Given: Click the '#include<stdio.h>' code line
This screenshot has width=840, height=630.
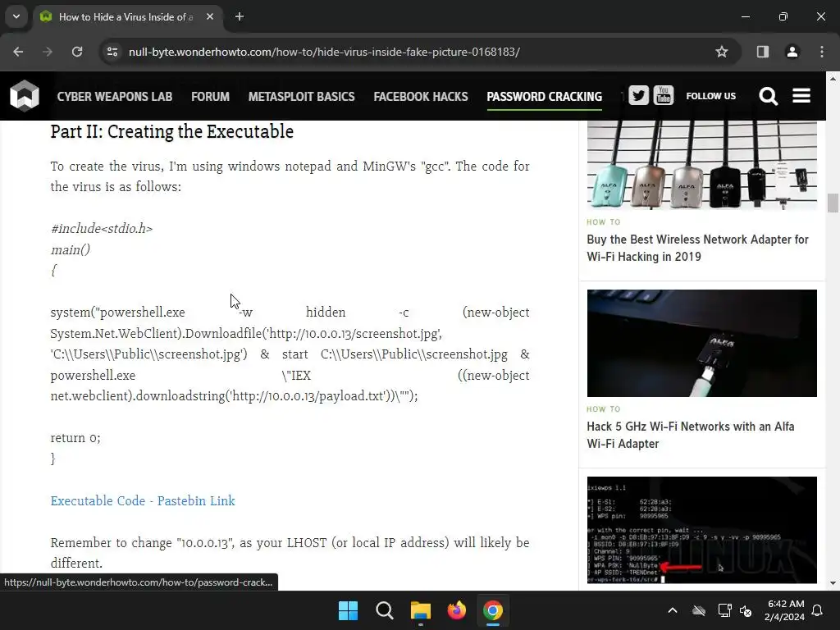Looking at the screenshot, I should [102, 229].
